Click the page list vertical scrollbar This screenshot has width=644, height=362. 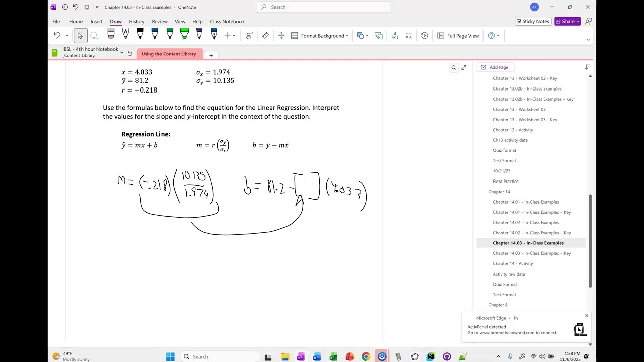pyautogui.click(x=590, y=241)
